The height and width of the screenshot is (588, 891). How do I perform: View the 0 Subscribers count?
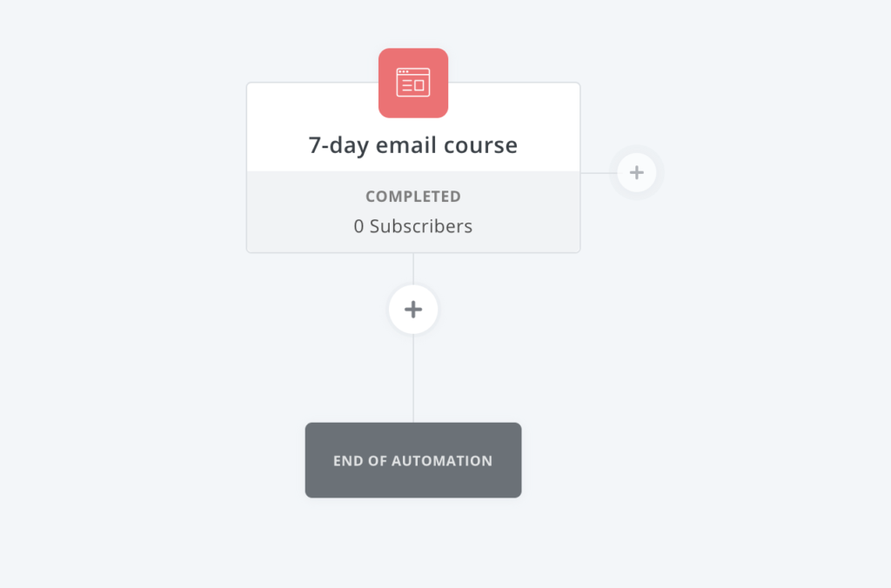pos(413,226)
